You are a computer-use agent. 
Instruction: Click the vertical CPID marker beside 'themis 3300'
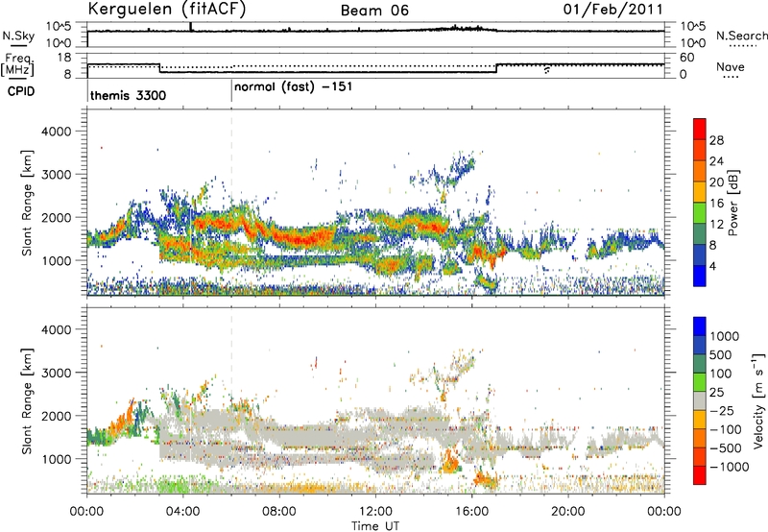[87, 91]
